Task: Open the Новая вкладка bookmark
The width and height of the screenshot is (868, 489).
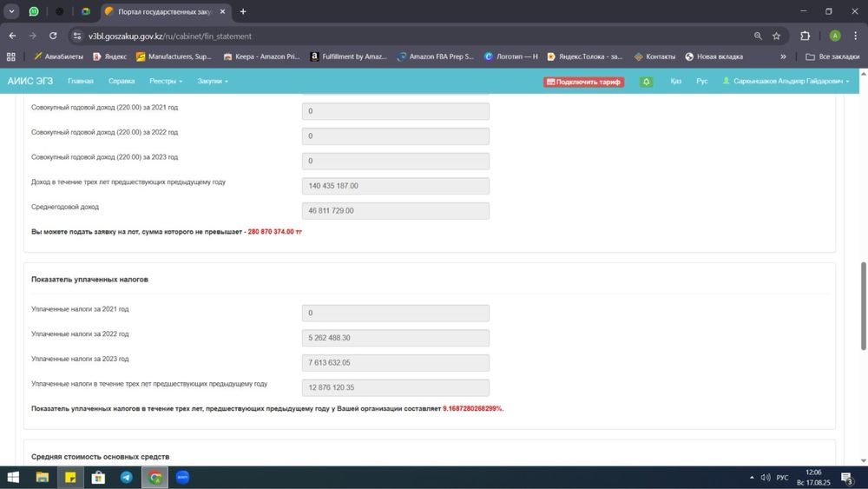Action: pyautogui.click(x=714, y=56)
